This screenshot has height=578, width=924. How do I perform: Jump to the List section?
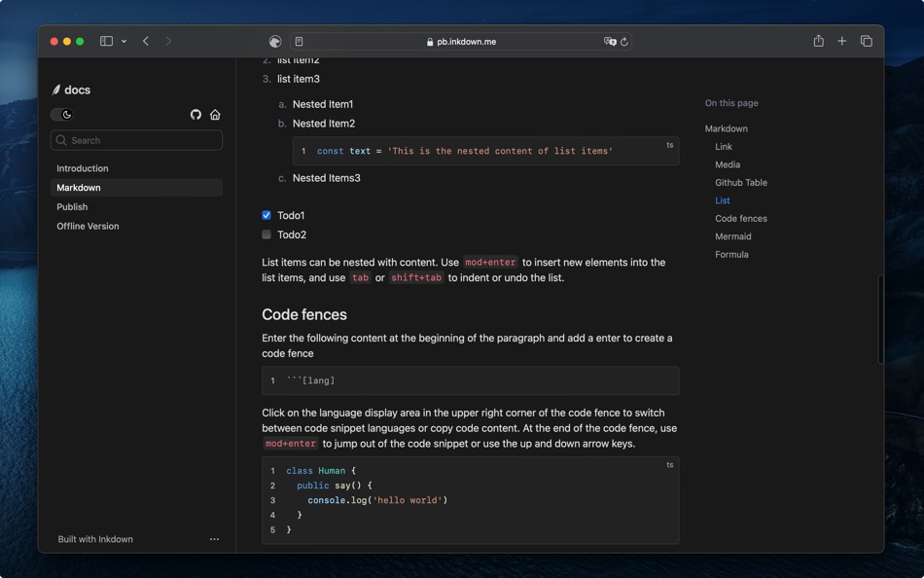[x=723, y=200]
